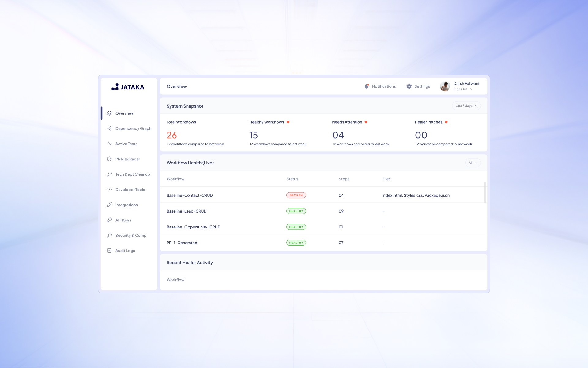
Task: Open the Overview menu item
Action: tap(124, 113)
